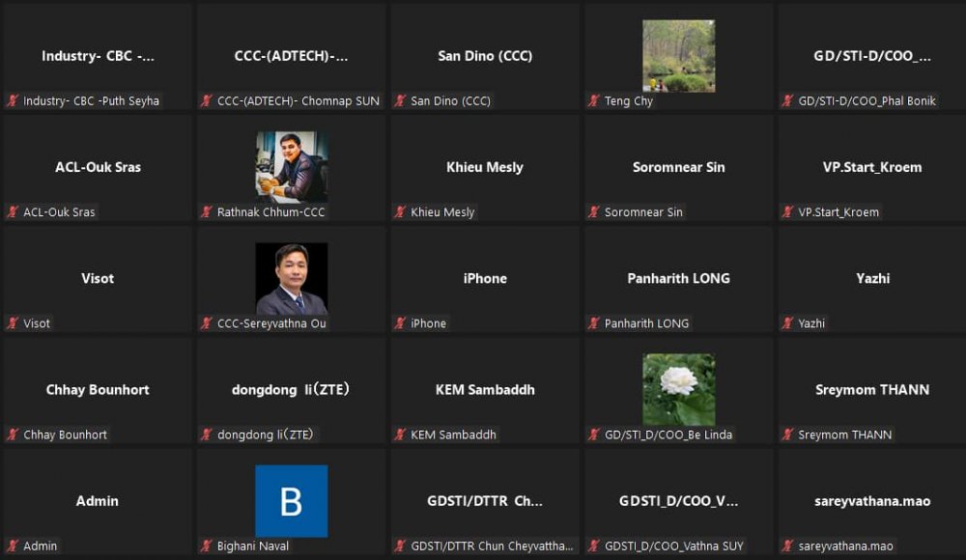Image resolution: width=966 pixels, height=560 pixels.
Task: Click muted mic icon beside Khieu Mesly
Action: tap(400, 212)
